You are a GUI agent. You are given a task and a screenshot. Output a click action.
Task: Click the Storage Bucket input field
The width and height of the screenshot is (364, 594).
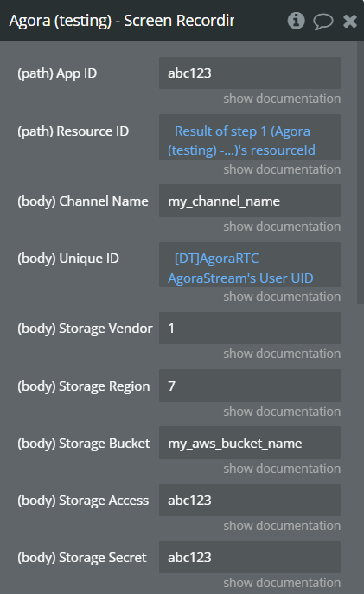pos(250,443)
